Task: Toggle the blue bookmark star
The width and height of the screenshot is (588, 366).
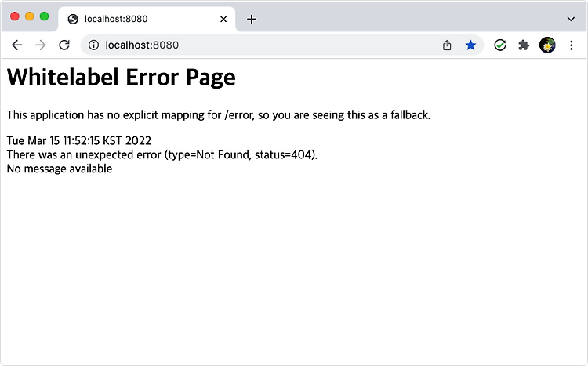Action: pos(470,45)
